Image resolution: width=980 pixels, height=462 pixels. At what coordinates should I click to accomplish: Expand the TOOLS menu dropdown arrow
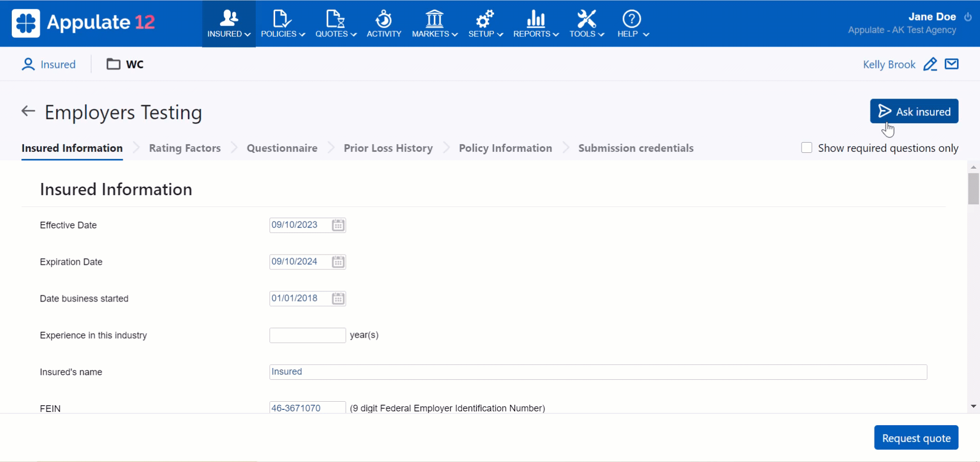tap(602, 34)
